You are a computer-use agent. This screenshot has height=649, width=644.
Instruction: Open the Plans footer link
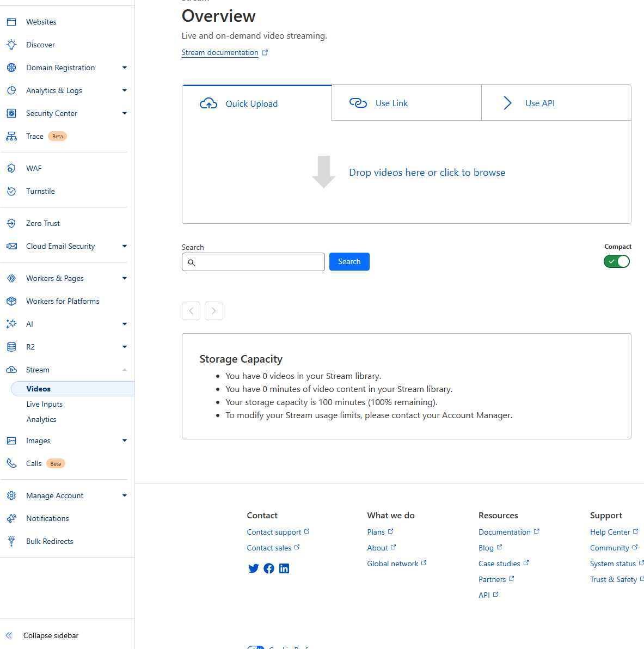coord(380,532)
